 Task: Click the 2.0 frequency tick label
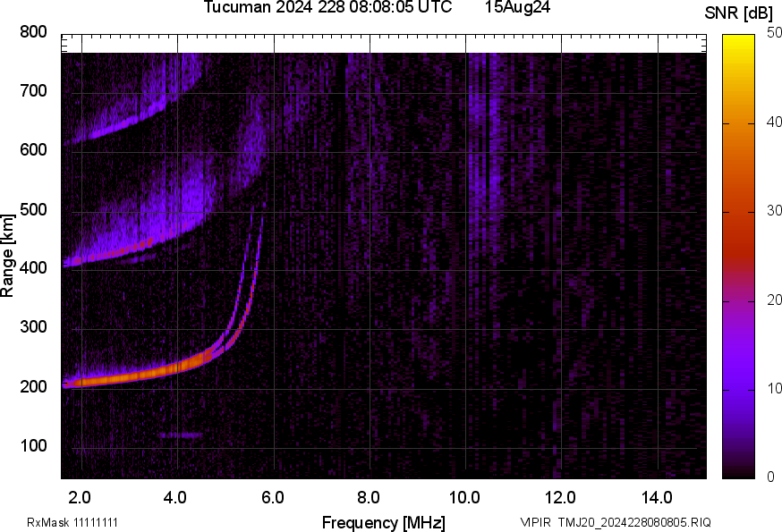pyautogui.click(x=80, y=498)
